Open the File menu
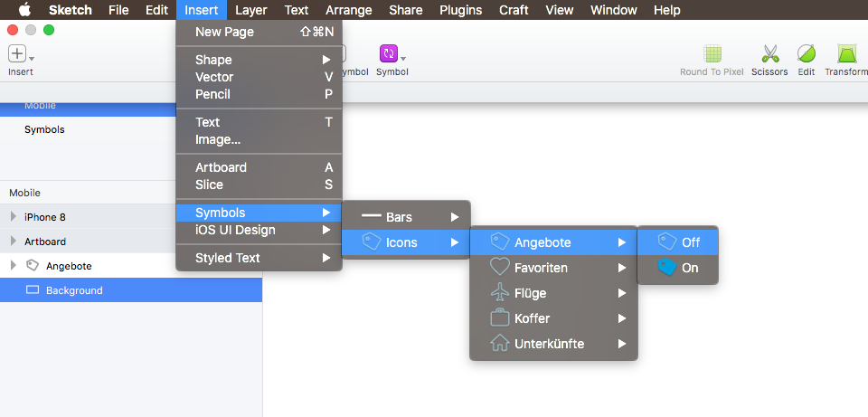Viewport: 868px width, 417px height. point(119,10)
